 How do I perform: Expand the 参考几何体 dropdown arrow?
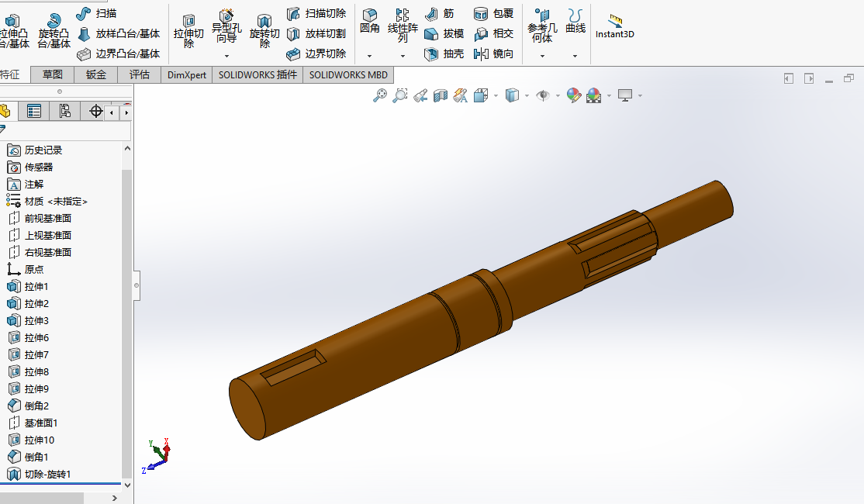[542, 56]
